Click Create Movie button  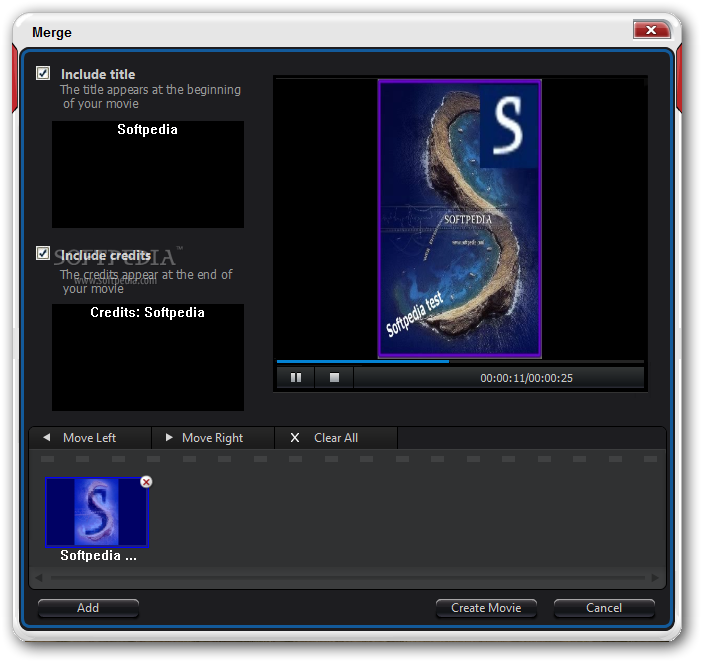click(486, 608)
